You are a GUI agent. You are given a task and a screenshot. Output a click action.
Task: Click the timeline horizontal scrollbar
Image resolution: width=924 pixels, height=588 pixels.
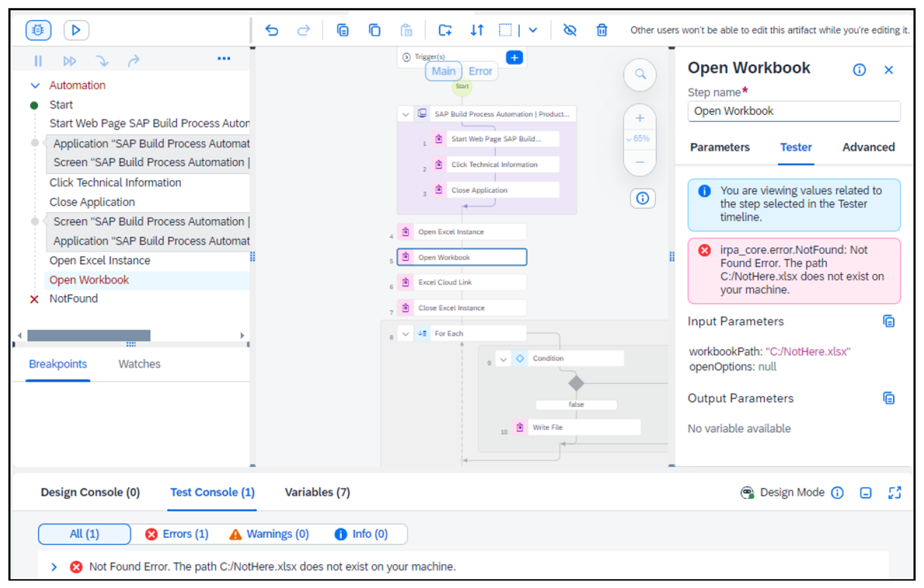click(88, 335)
